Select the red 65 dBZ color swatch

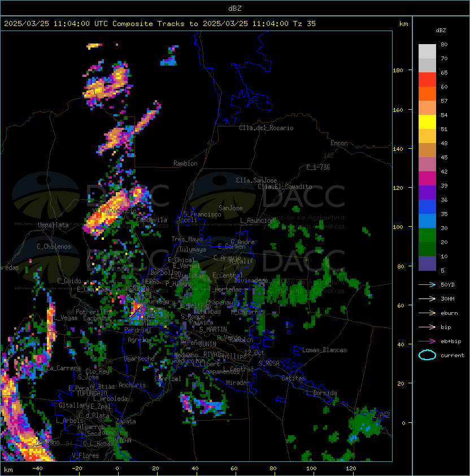(427, 80)
